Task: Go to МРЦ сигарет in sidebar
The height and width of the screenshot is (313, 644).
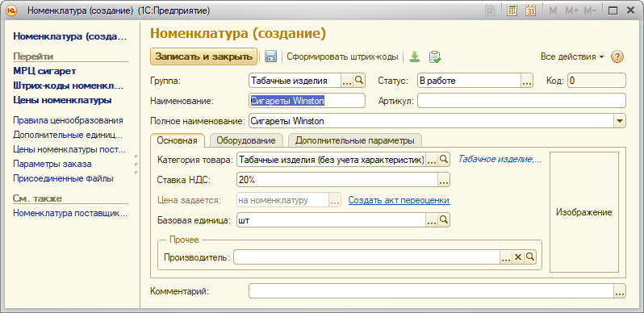Action: (x=44, y=71)
